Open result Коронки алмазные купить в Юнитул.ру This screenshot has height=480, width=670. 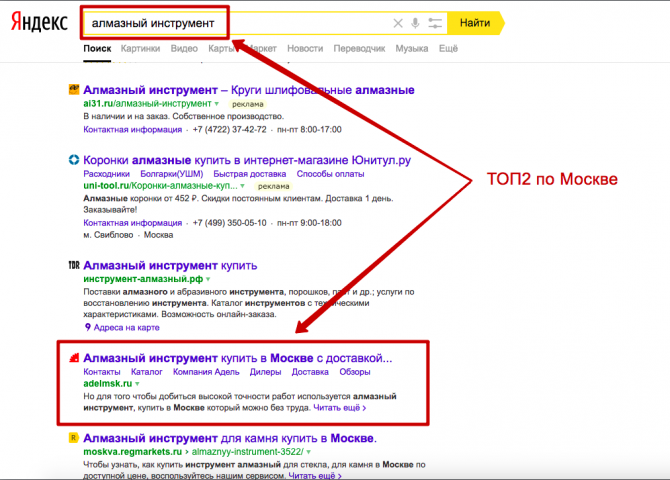247,160
